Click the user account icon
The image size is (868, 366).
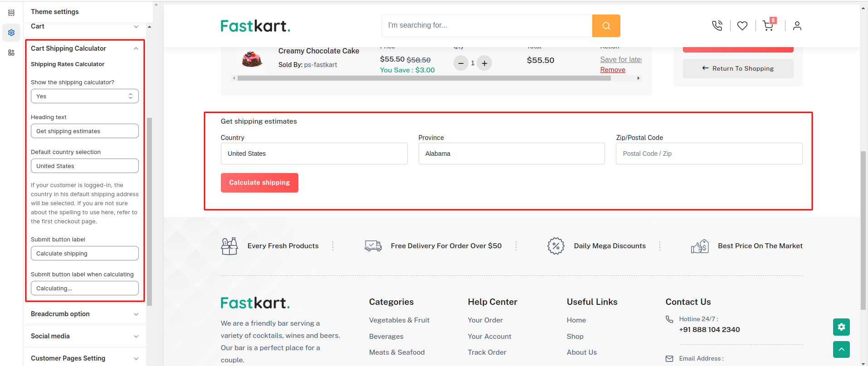[797, 26]
